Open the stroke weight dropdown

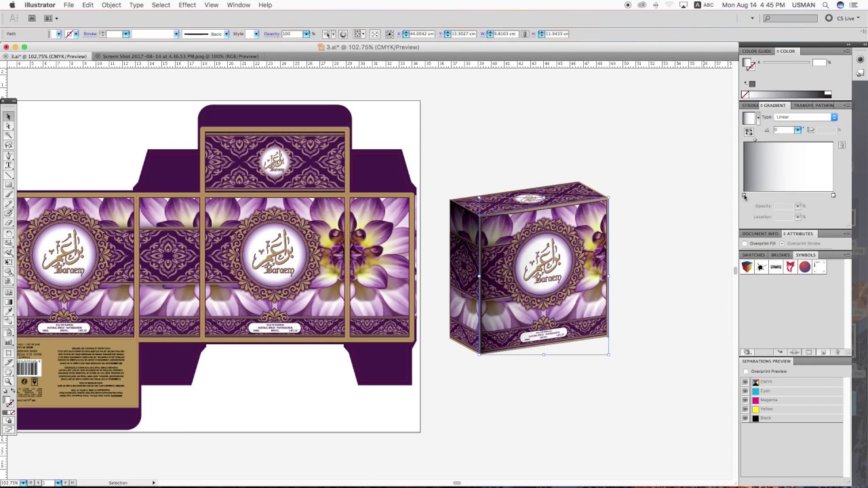click(x=125, y=34)
